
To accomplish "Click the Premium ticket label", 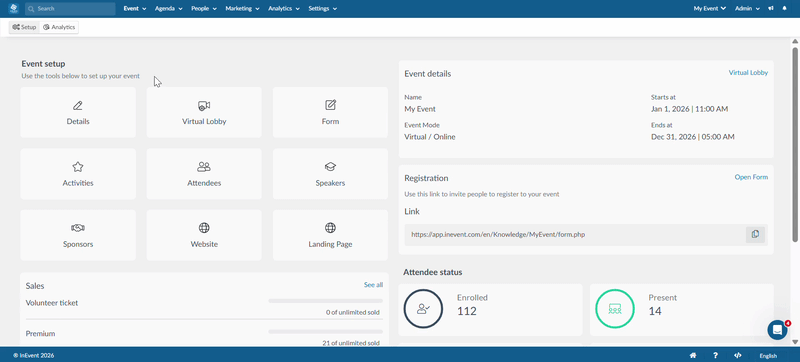I will coord(40,333).
